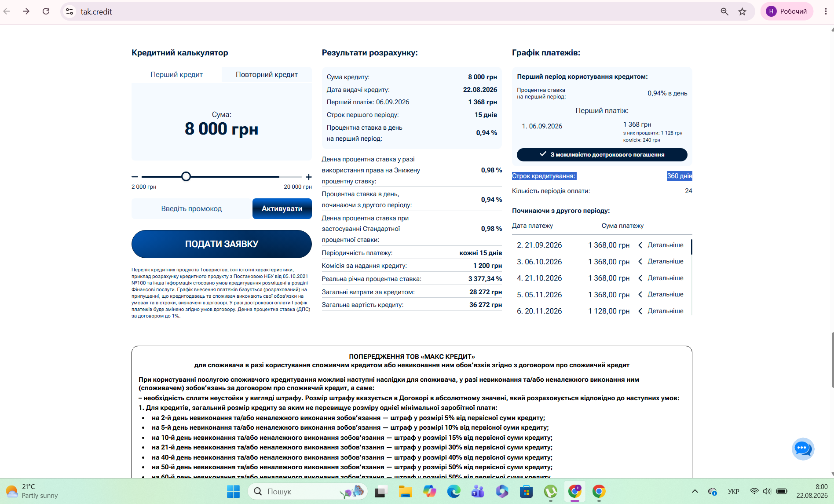Open the Chrome three-dot menu

coord(826,11)
